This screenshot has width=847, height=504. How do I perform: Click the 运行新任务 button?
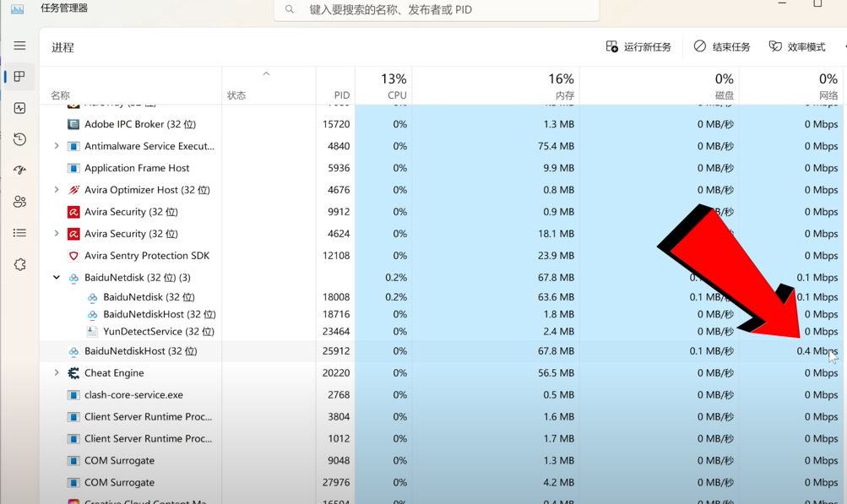(639, 46)
